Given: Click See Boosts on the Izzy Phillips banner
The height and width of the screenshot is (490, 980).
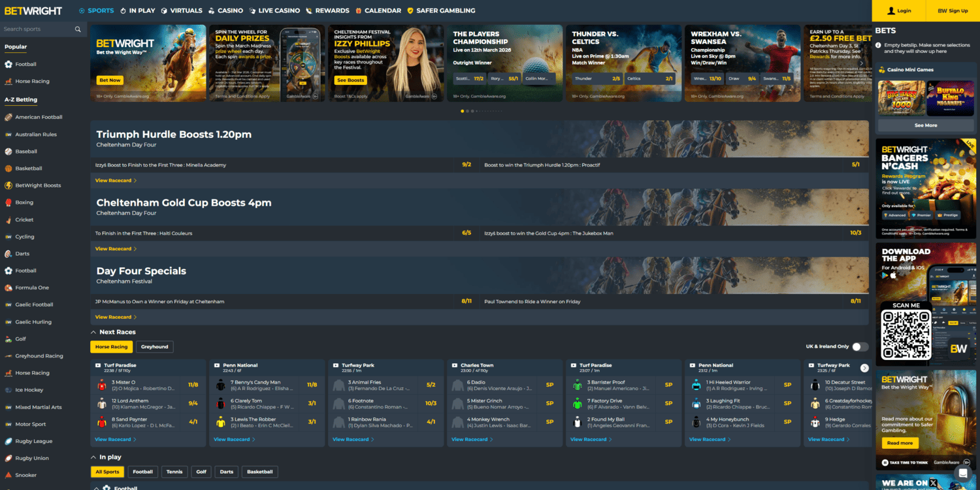Looking at the screenshot, I should [x=351, y=80].
